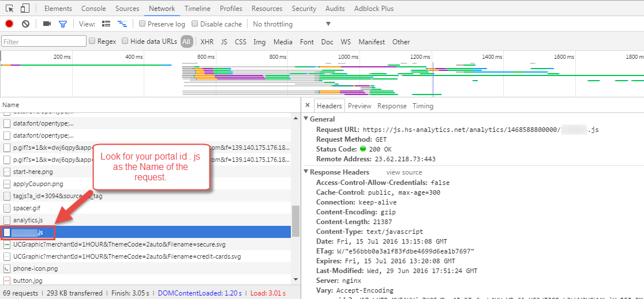644x299 pixels.
Task: Switch to the Response detail tab
Action: (x=392, y=106)
